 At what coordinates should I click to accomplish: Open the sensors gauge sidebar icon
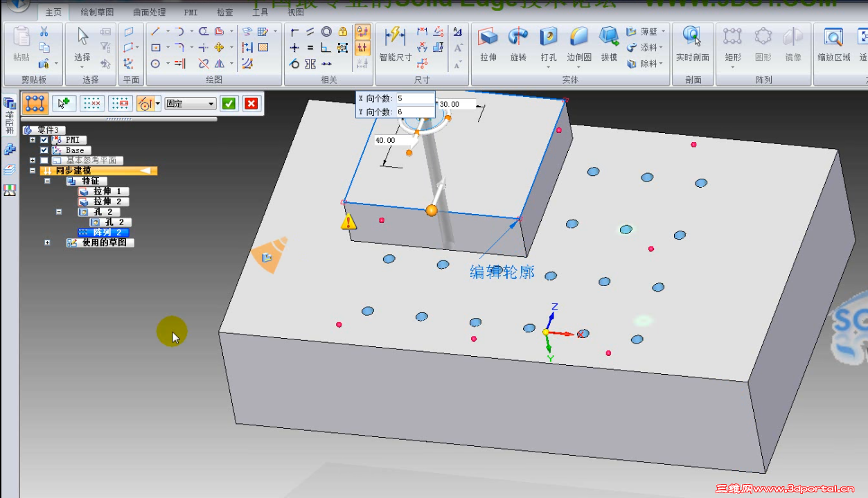click(10, 190)
